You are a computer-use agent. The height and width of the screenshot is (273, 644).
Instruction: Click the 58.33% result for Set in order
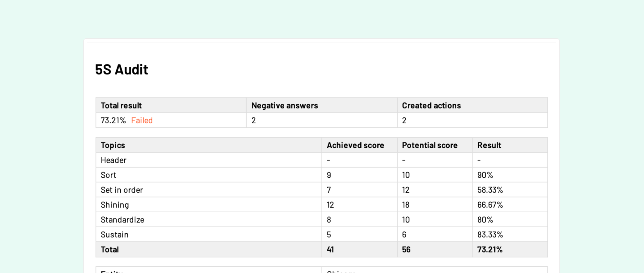(x=490, y=190)
